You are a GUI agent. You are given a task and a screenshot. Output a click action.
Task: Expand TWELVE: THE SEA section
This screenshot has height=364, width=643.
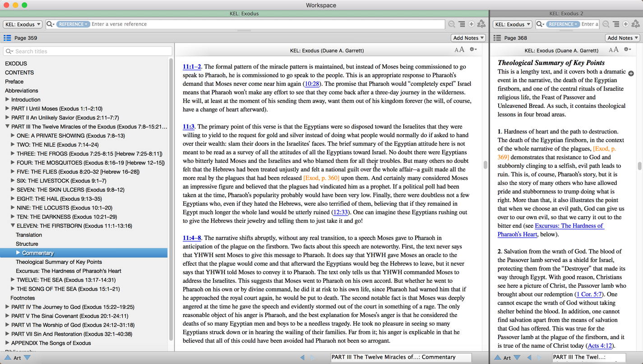click(x=13, y=280)
